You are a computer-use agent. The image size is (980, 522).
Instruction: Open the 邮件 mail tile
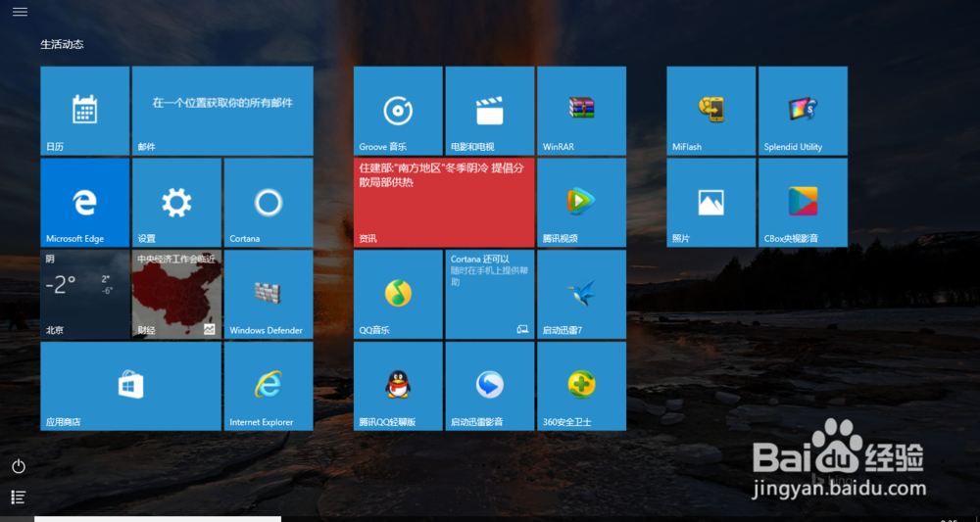click(x=222, y=111)
